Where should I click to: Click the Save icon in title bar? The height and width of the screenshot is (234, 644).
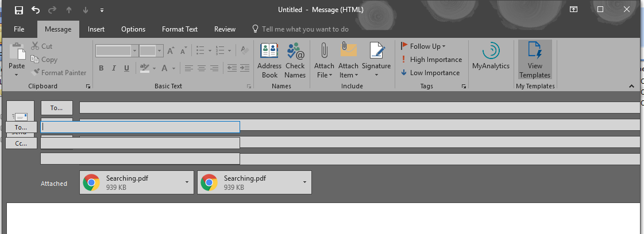tap(19, 10)
